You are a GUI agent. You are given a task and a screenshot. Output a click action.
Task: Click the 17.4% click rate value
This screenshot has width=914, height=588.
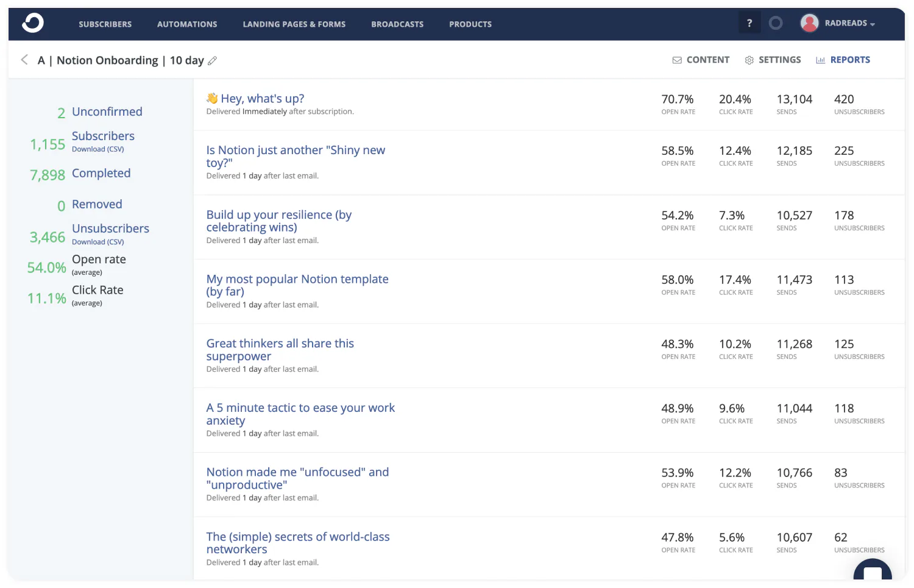pos(735,280)
